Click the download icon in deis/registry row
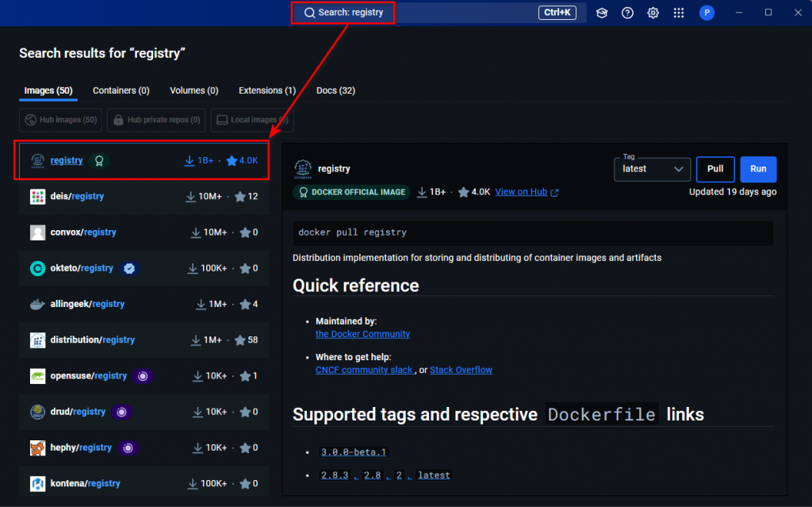812x507 pixels. coord(190,197)
